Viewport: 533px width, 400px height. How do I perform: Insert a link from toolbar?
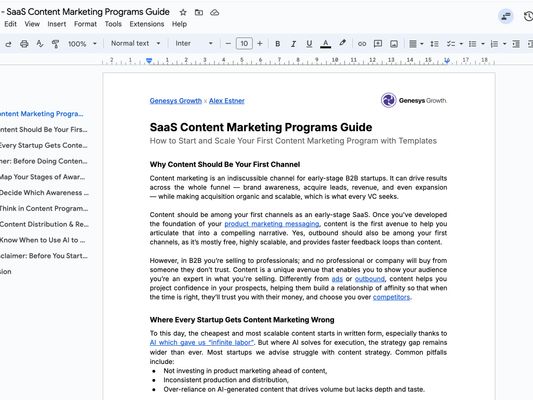pyautogui.click(x=362, y=44)
